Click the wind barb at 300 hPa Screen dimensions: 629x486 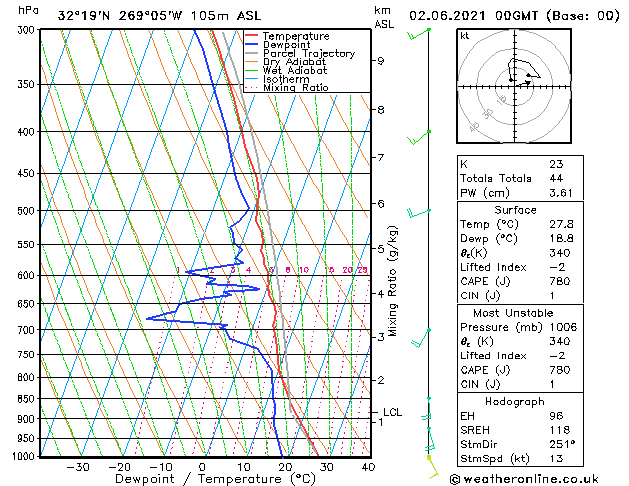pos(418,34)
